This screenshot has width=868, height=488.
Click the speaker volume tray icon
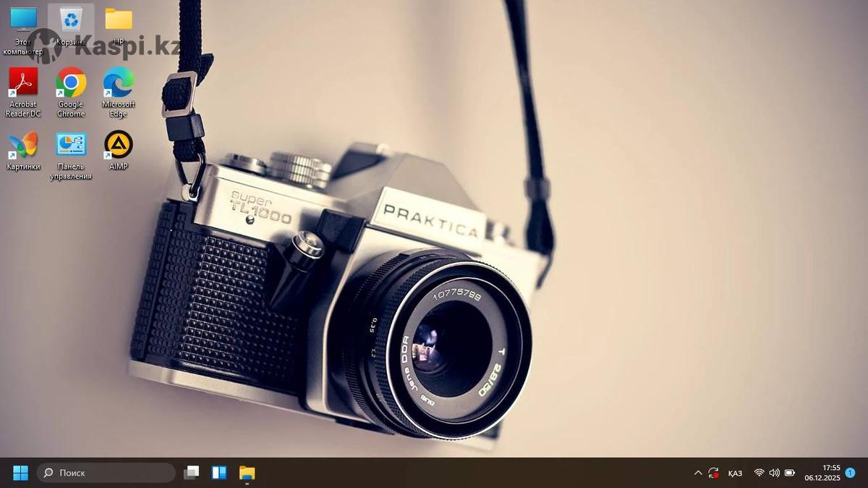pos(774,473)
